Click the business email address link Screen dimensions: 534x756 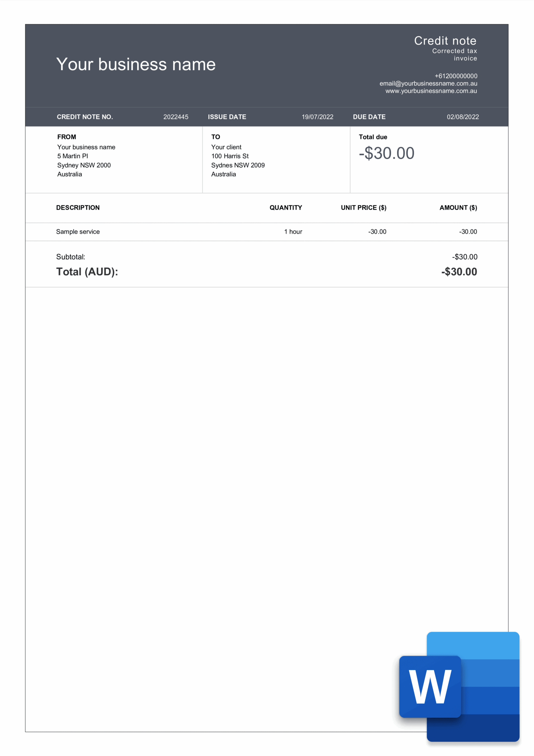pos(428,84)
